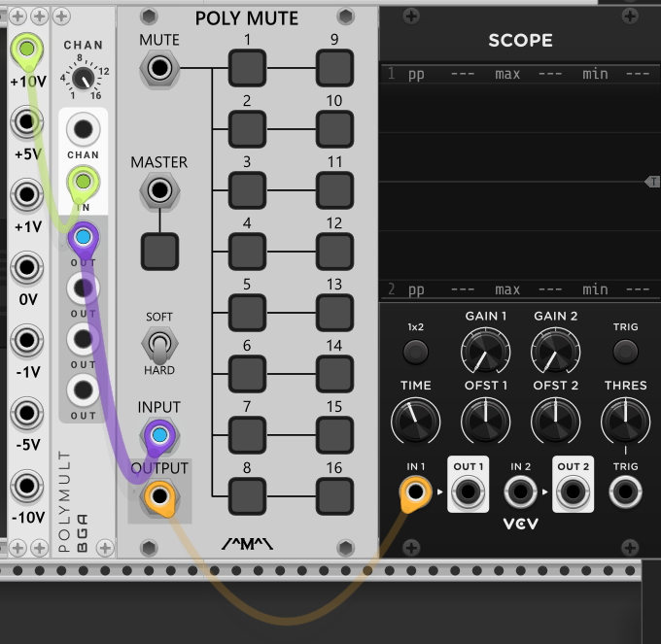Toggle mute for channel 1
Screen dimensions: 661x644
click(247, 68)
